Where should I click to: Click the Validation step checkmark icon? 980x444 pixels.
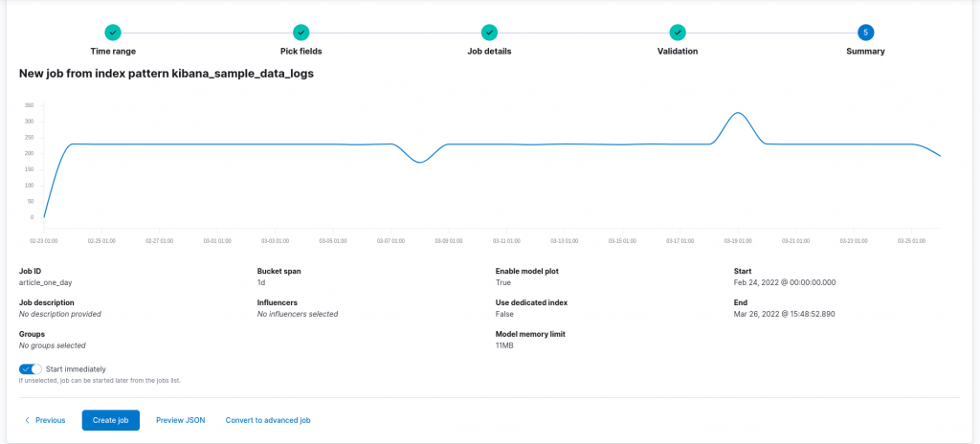coord(678,32)
